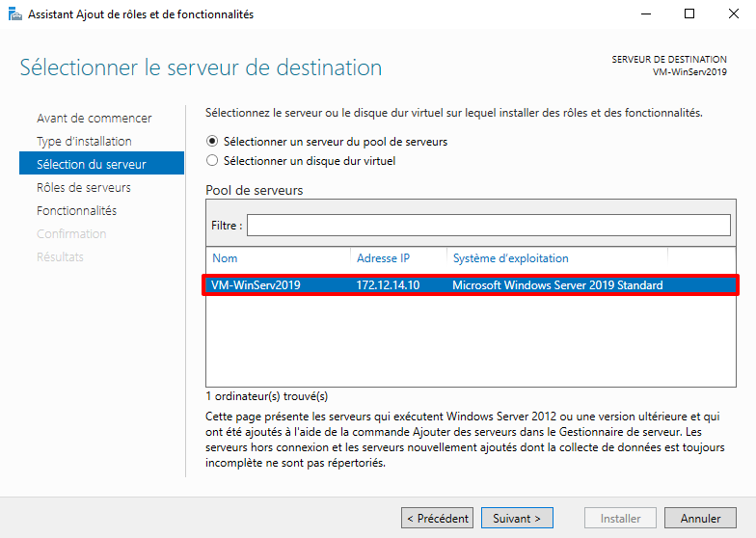Close the Assistant Ajout de rôles window
Screen dimensions: 756x538
(x=733, y=14)
